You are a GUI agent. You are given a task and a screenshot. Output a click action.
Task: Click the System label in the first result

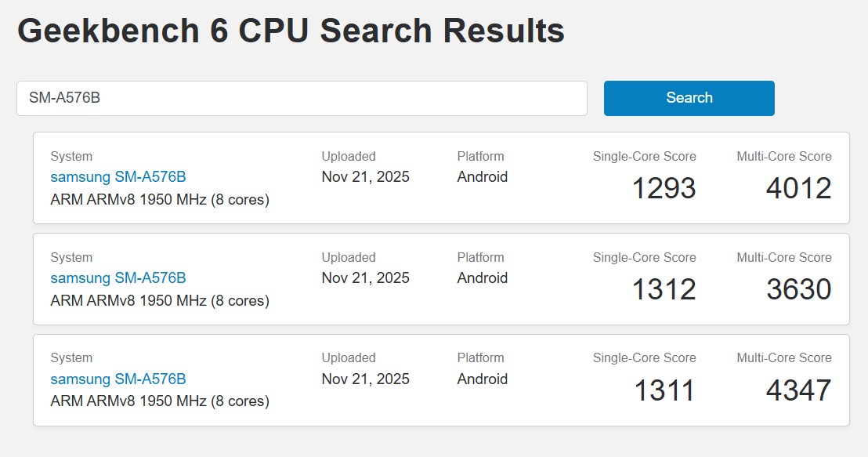tap(71, 157)
